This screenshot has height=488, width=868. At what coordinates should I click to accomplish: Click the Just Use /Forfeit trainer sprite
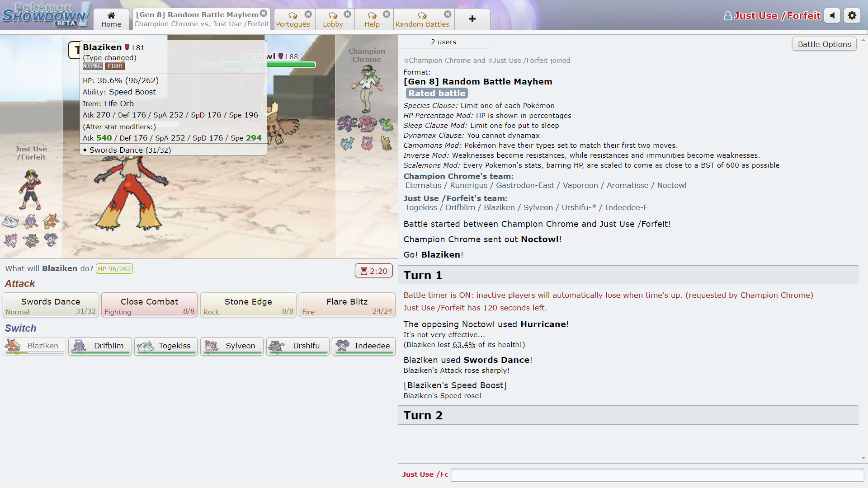click(30, 190)
